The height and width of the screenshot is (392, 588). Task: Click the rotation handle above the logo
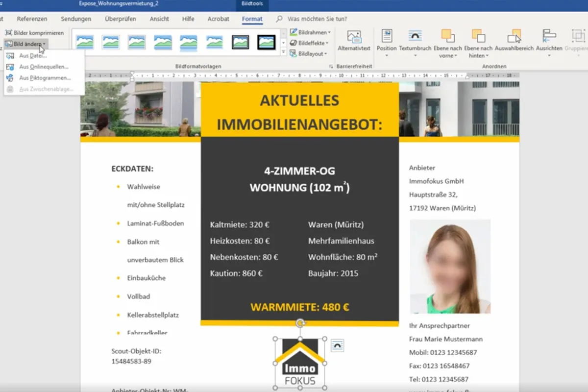coord(300,322)
